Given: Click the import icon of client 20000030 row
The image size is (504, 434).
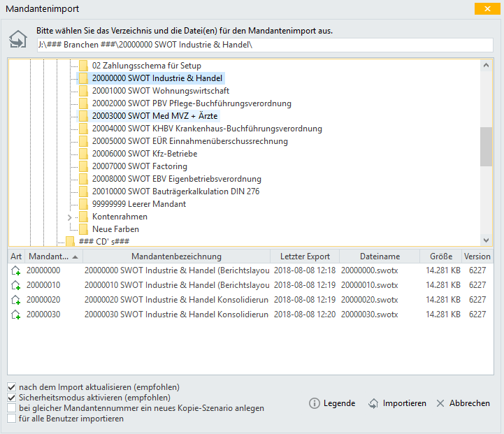Looking at the screenshot, I should click(x=16, y=314).
